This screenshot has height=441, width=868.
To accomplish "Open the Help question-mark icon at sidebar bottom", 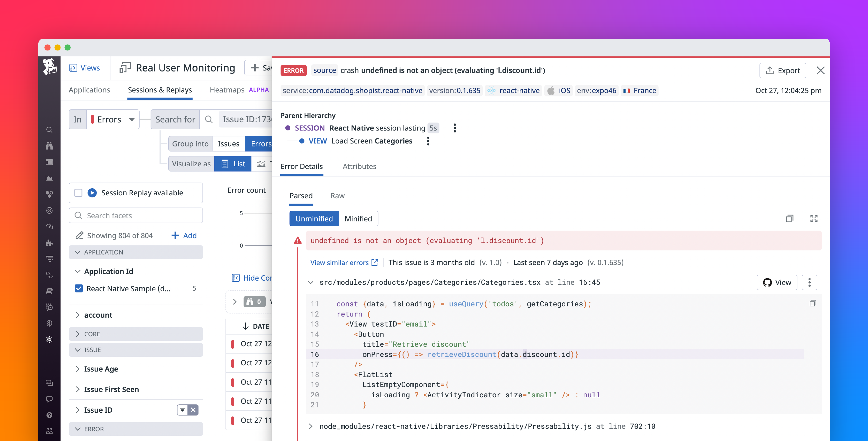I will tap(49, 415).
